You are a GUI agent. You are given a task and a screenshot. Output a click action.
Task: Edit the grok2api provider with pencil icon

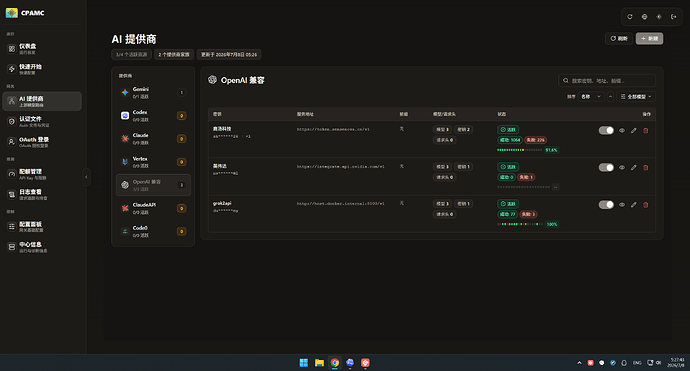click(x=634, y=205)
